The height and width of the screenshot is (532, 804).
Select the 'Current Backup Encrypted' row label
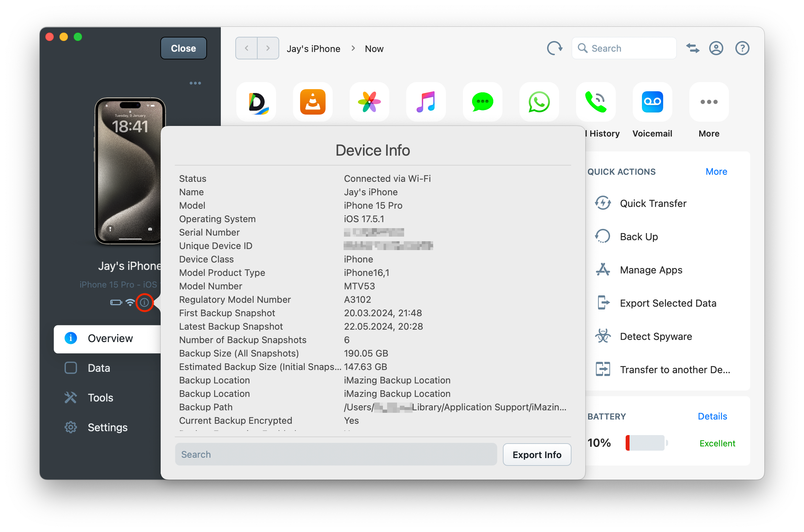[x=235, y=421]
